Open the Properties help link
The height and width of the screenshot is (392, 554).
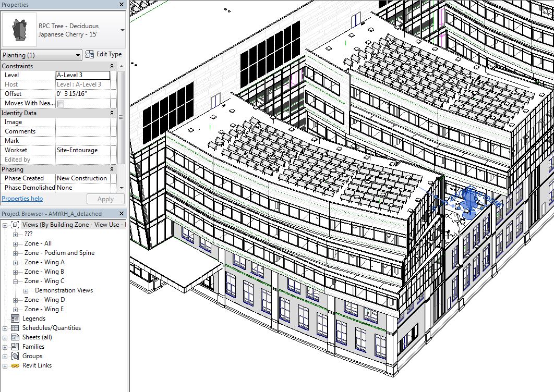22,199
